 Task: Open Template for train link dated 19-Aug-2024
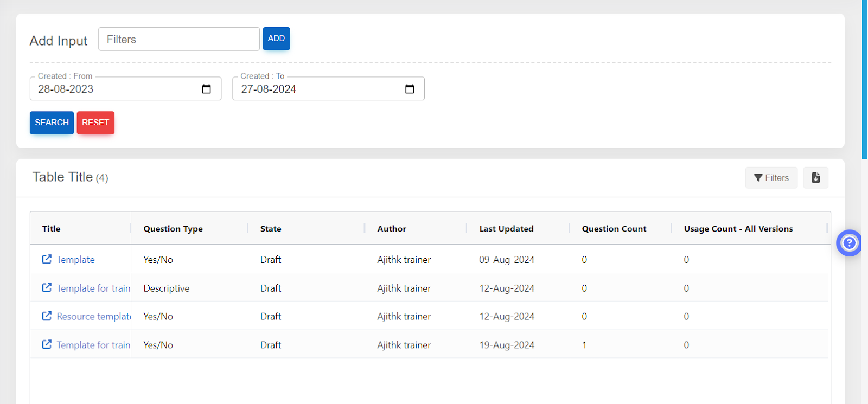(93, 345)
